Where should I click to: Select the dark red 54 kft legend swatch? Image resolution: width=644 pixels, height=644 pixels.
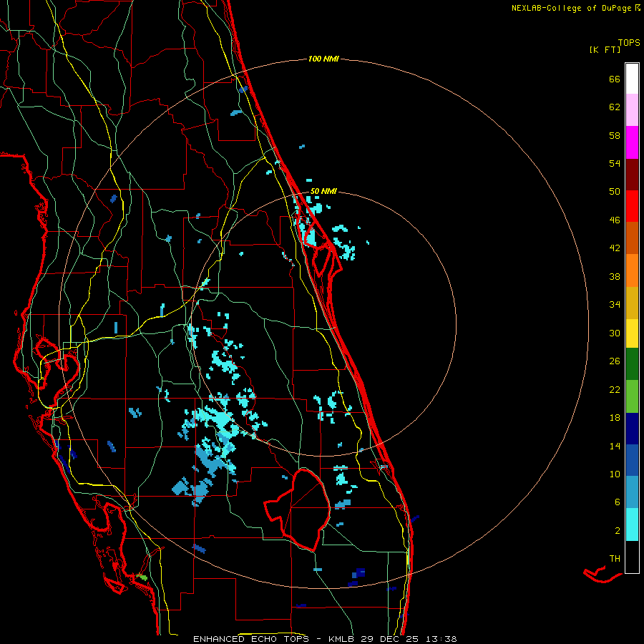point(632,174)
